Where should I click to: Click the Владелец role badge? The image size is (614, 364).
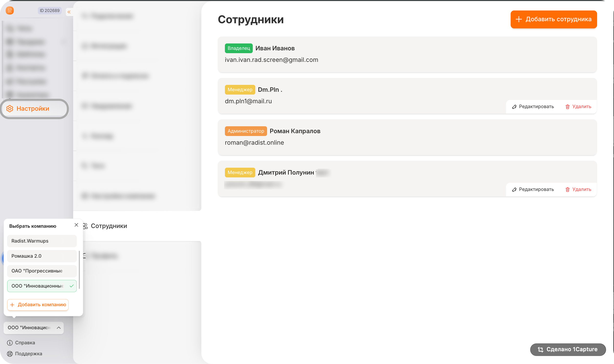[x=239, y=48]
